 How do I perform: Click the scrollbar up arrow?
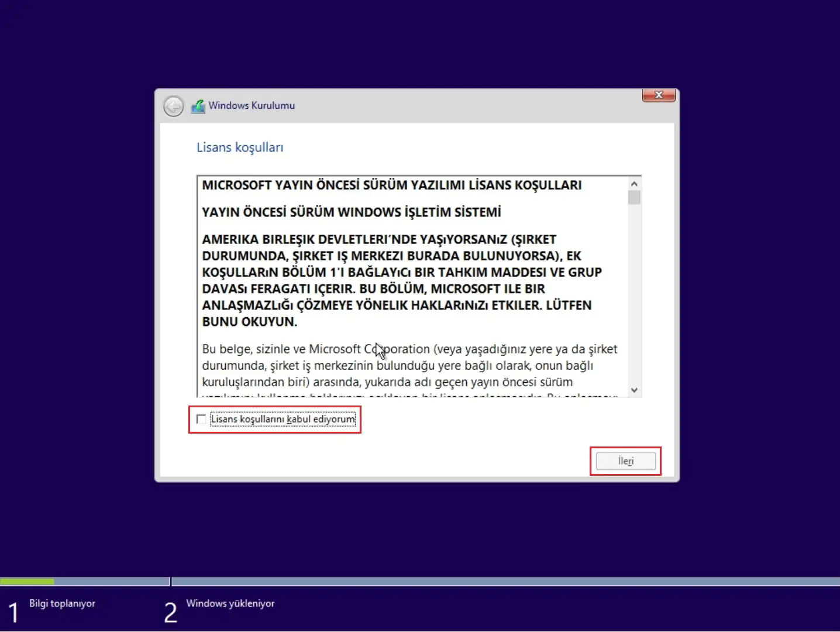point(634,183)
